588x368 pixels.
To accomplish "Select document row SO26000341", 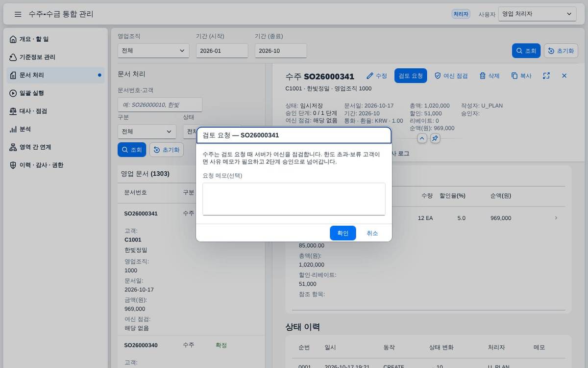I will click(x=191, y=269).
